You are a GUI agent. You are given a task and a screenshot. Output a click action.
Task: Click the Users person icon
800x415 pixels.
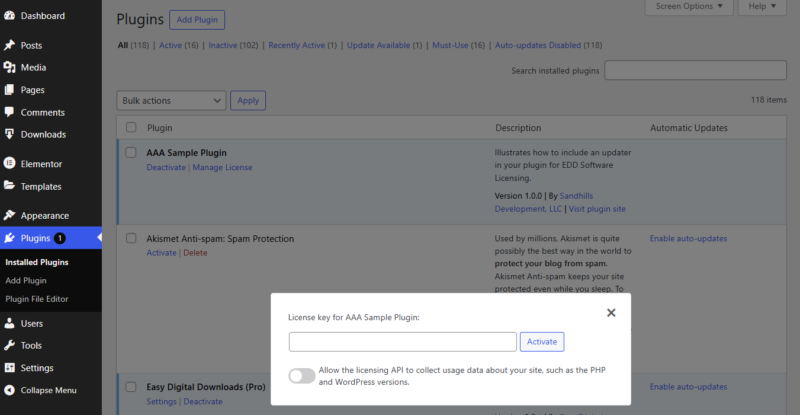coord(10,323)
